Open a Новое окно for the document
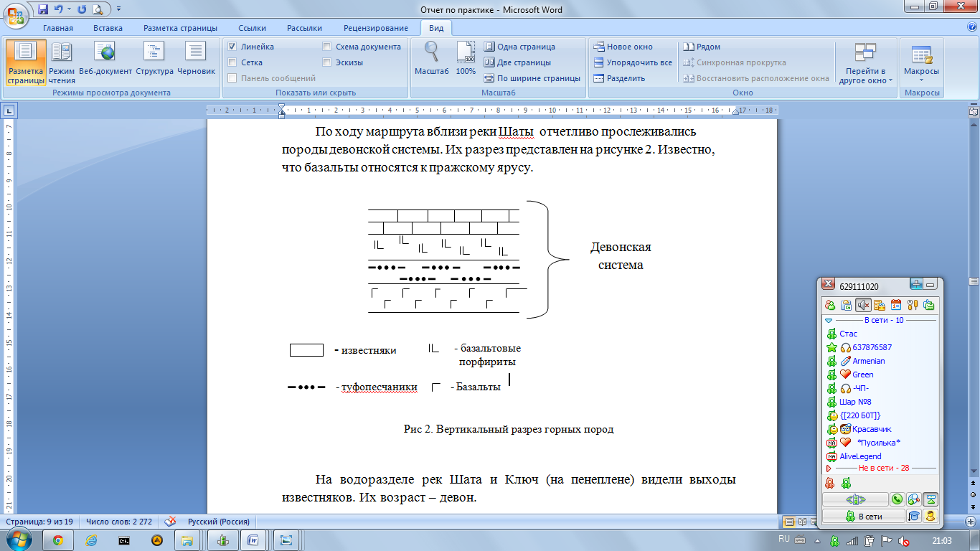 coord(623,47)
